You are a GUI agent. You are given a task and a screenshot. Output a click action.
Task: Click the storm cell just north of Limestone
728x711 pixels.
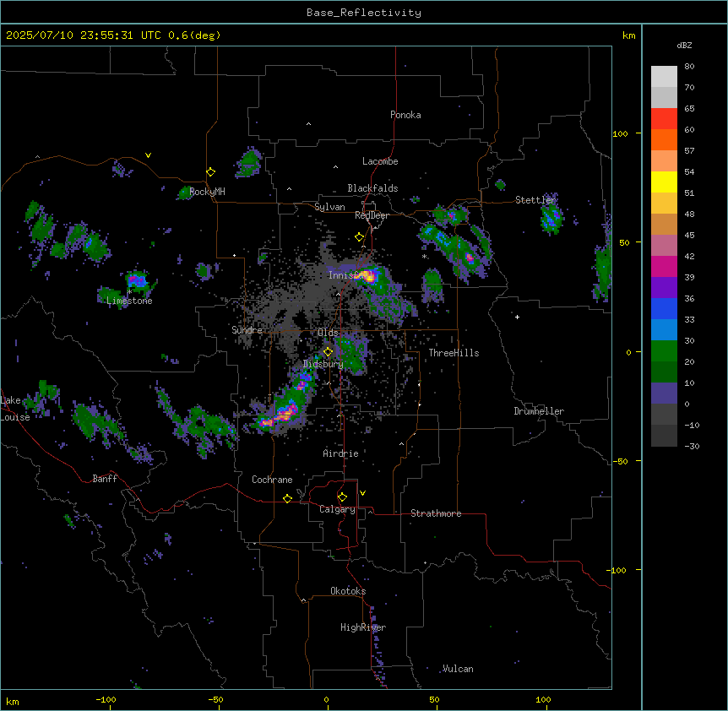tap(137, 280)
